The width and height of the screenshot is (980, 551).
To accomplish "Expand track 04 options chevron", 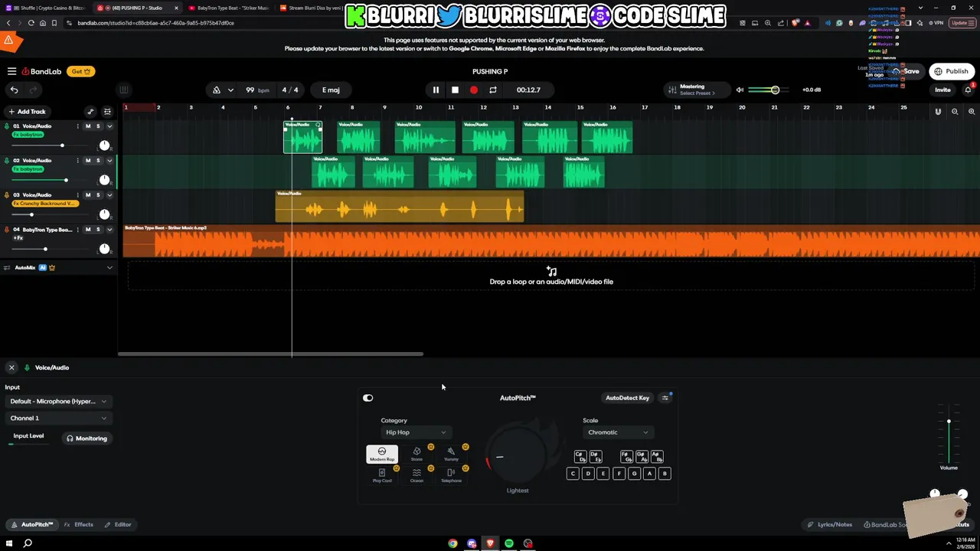I will 109,230.
